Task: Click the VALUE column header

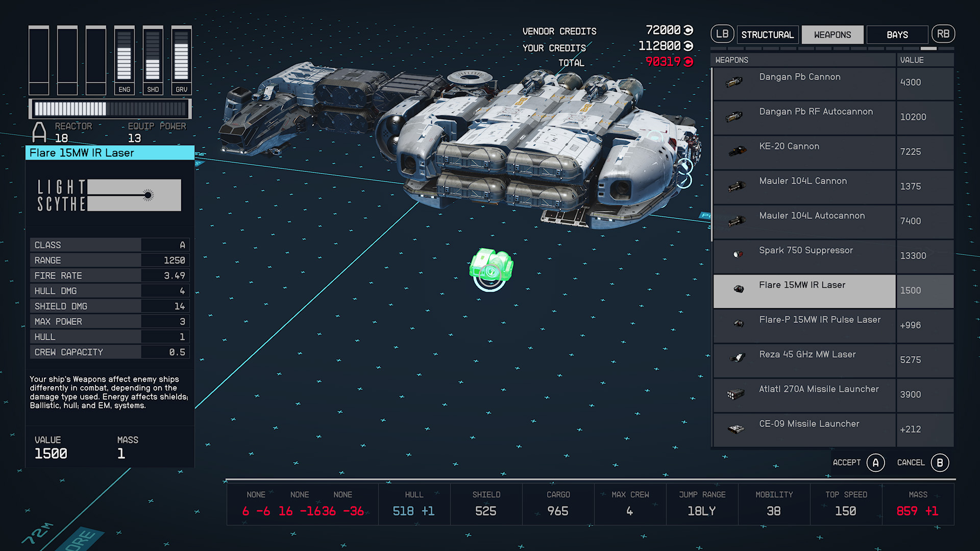Action: coord(925,60)
